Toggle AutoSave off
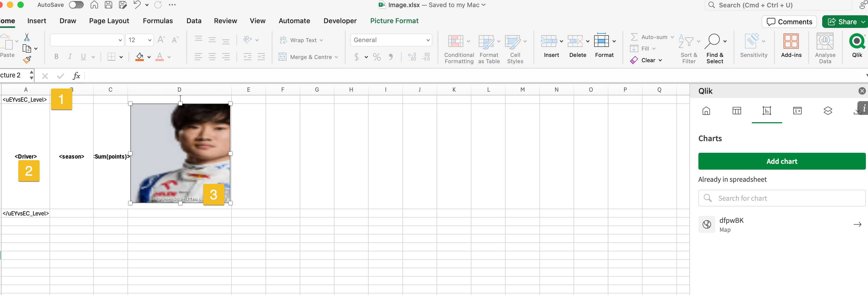 [x=76, y=5]
